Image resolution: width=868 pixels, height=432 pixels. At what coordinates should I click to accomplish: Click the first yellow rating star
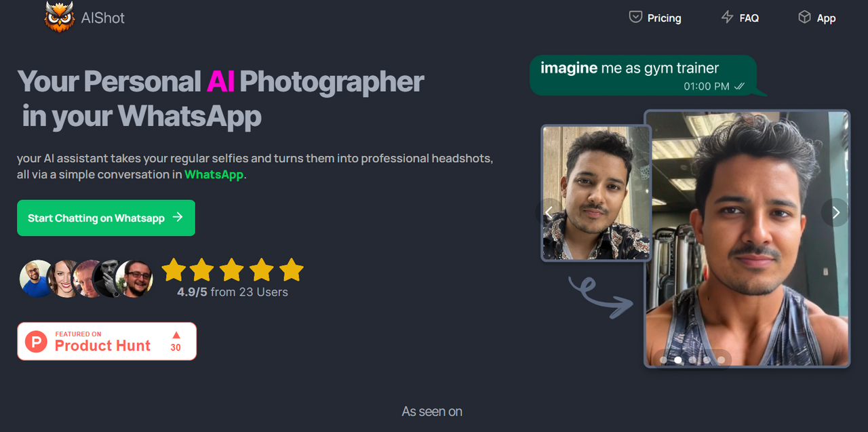[174, 269]
